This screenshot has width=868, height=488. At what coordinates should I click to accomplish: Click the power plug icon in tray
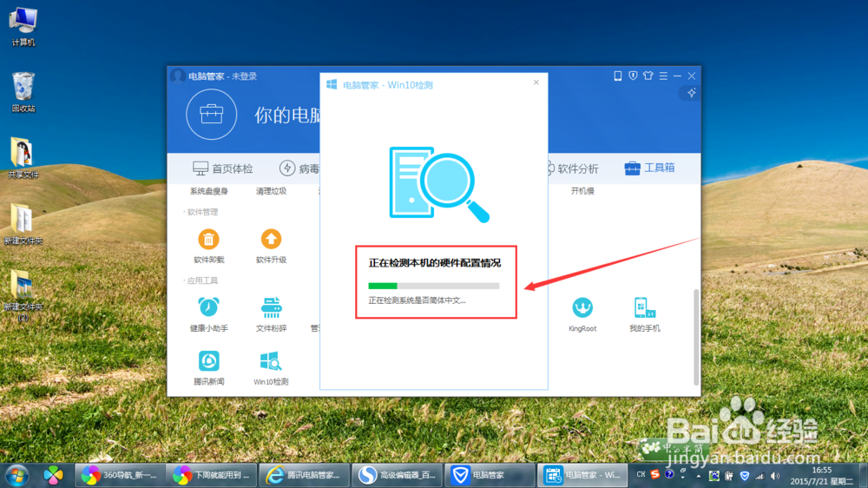(x=729, y=476)
